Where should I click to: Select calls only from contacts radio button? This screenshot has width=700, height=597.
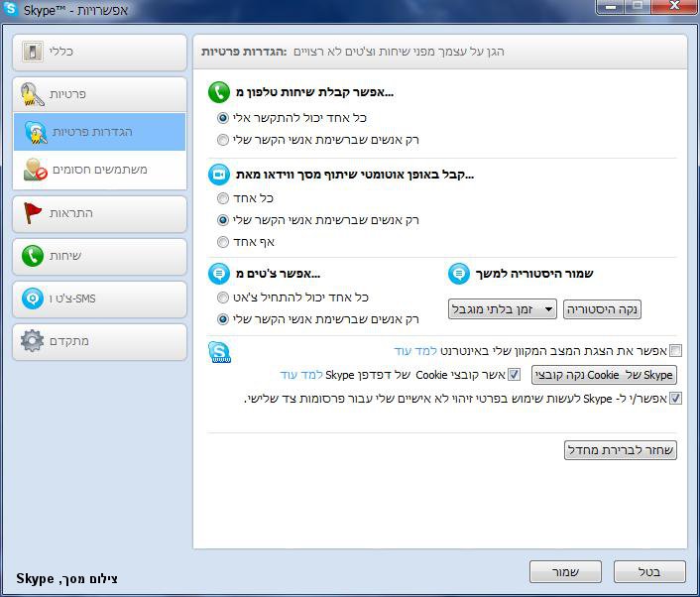pyautogui.click(x=222, y=140)
